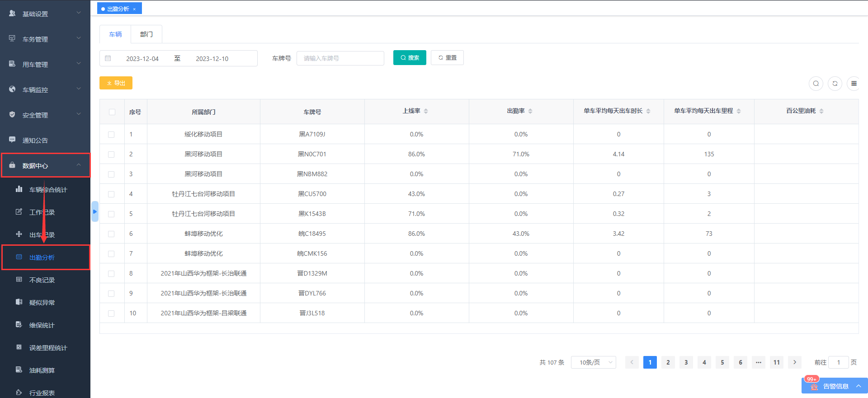Click the 维保统计 icon in sidebar

tap(19, 325)
